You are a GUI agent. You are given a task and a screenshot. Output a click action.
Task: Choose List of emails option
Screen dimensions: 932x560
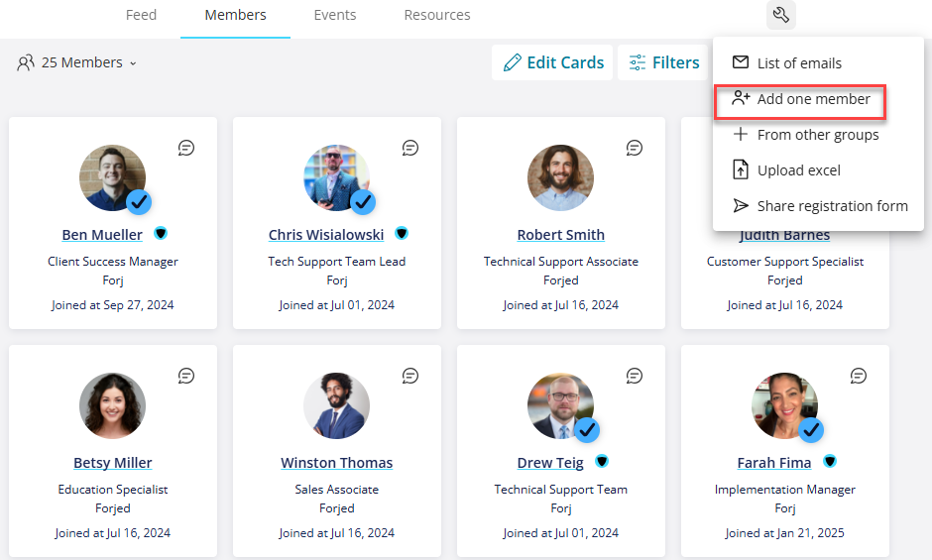click(787, 63)
